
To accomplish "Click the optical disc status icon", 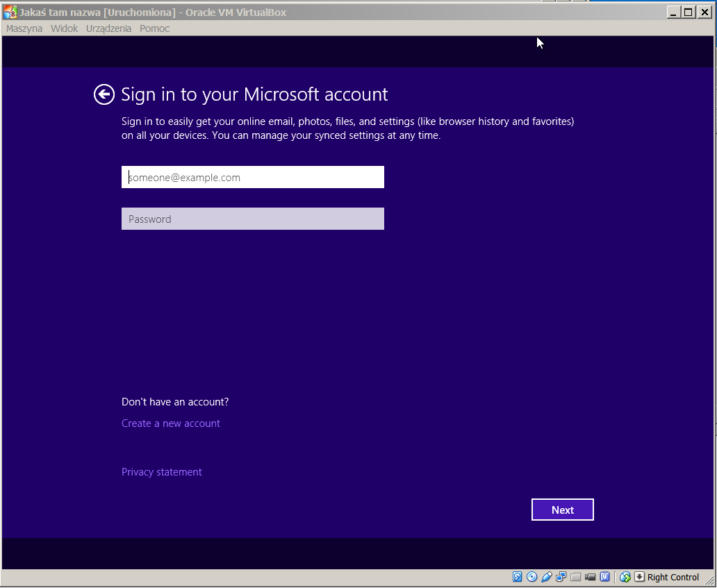I will [531, 577].
